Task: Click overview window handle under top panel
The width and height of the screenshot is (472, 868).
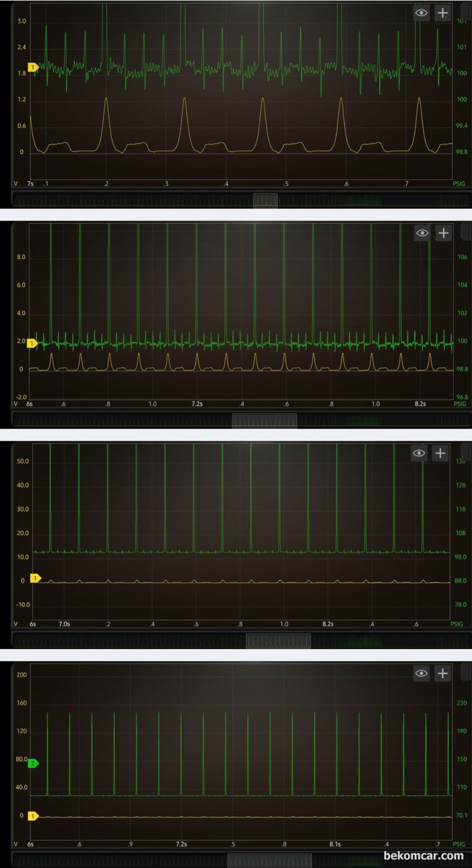Action: pos(265,200)
